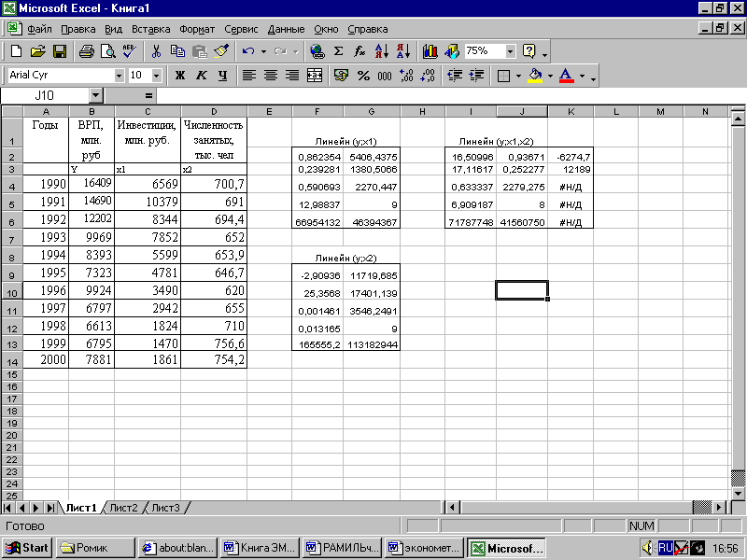Open the Правка menu
The height and width of the screenshot is (560, 747).
point(78,29)
